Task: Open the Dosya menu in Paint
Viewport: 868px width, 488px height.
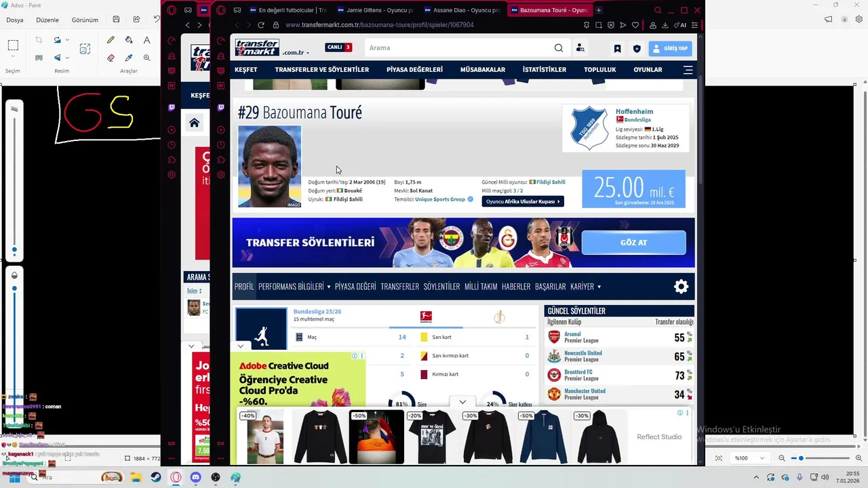Action: click(x=15, y=20)
